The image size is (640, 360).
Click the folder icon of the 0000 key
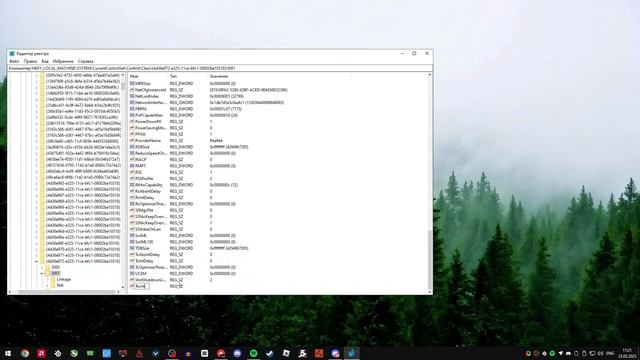pos(48,267)
